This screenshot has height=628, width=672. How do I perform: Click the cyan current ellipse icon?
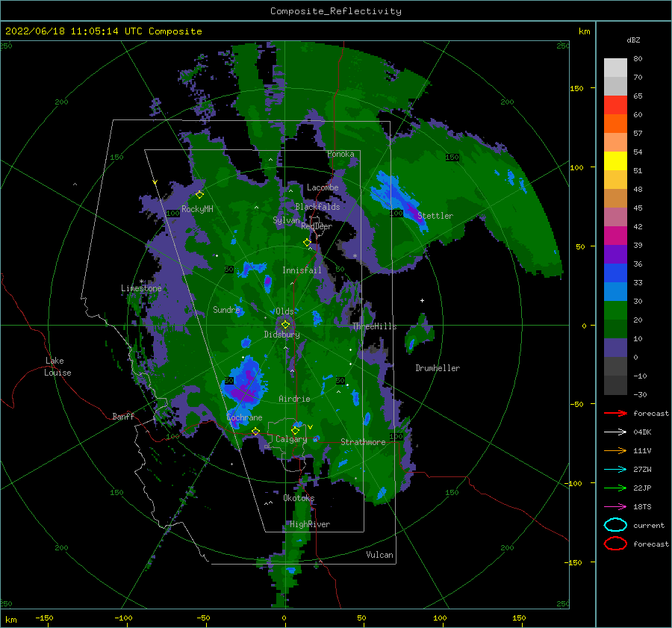point(615,525)
